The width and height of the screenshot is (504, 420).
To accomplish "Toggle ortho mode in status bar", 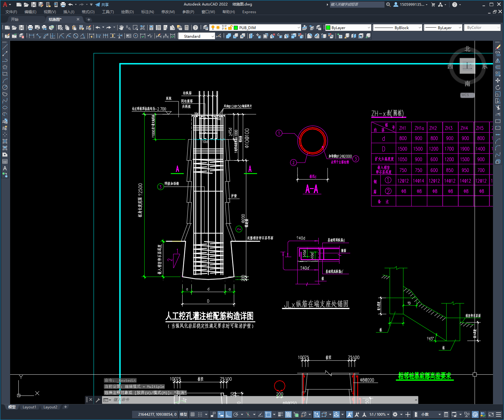I will point(228,414).
